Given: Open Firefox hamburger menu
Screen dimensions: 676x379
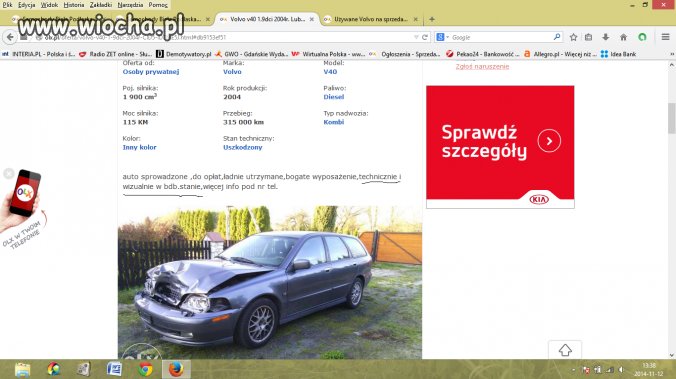Looking at the screenshot, I should [665, 37].
